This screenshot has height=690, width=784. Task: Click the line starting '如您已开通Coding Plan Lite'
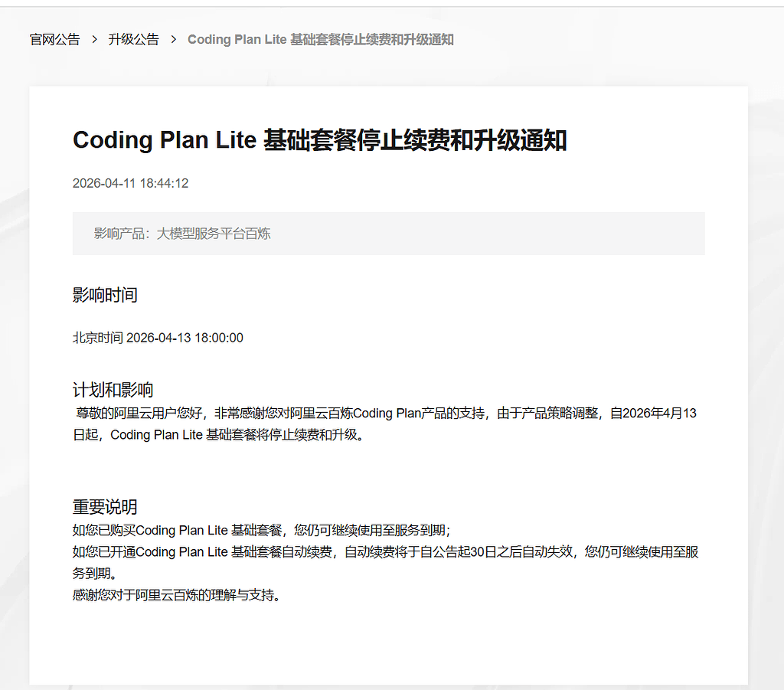tap(386, 552)
